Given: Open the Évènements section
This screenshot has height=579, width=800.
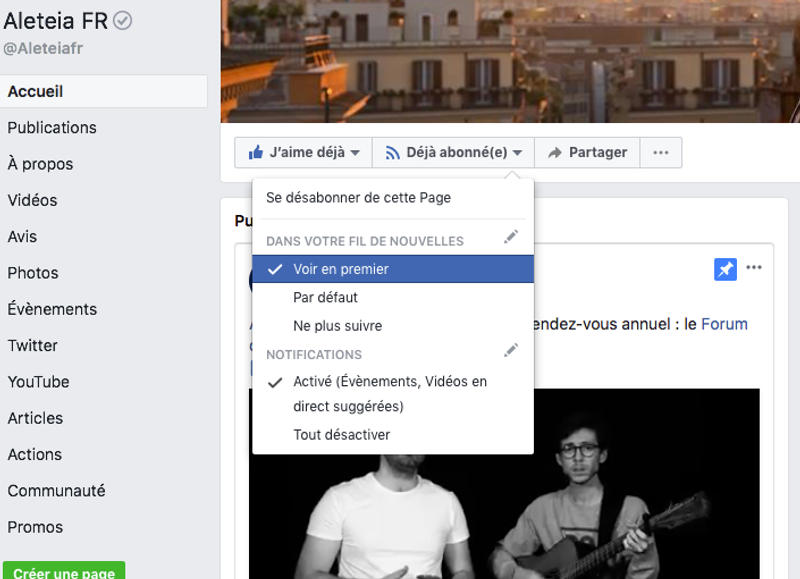Looking at the screenshot, I should pyautogui.click(x=52, y=309).
